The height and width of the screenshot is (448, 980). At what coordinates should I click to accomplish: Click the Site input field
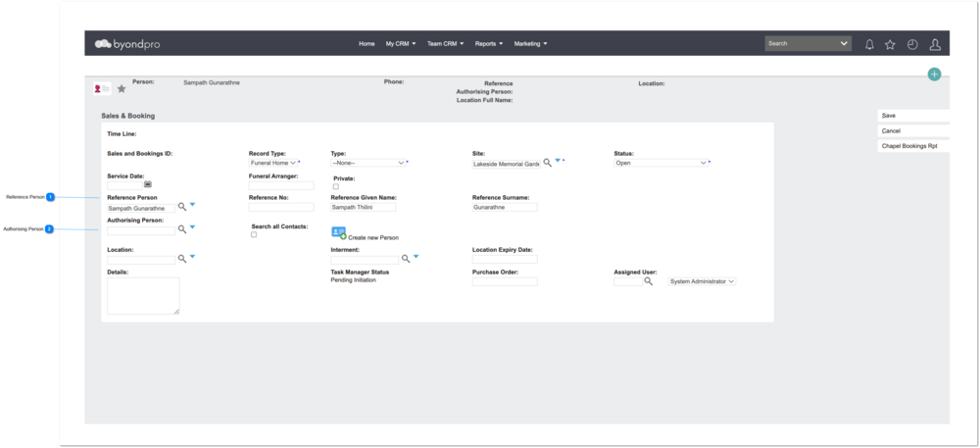click(507, 165)
